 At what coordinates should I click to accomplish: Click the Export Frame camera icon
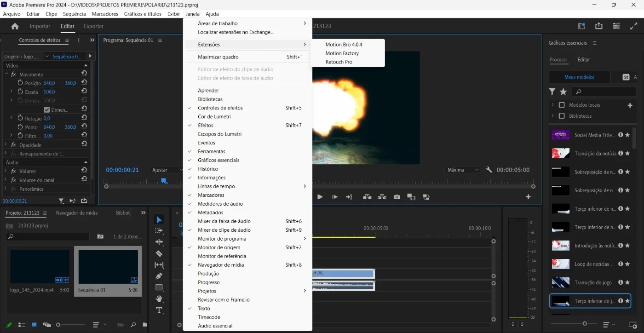tap(397, 197)
